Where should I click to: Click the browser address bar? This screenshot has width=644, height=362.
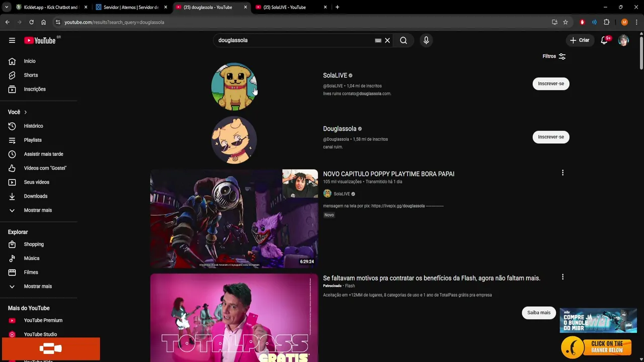tap(302, 22)
